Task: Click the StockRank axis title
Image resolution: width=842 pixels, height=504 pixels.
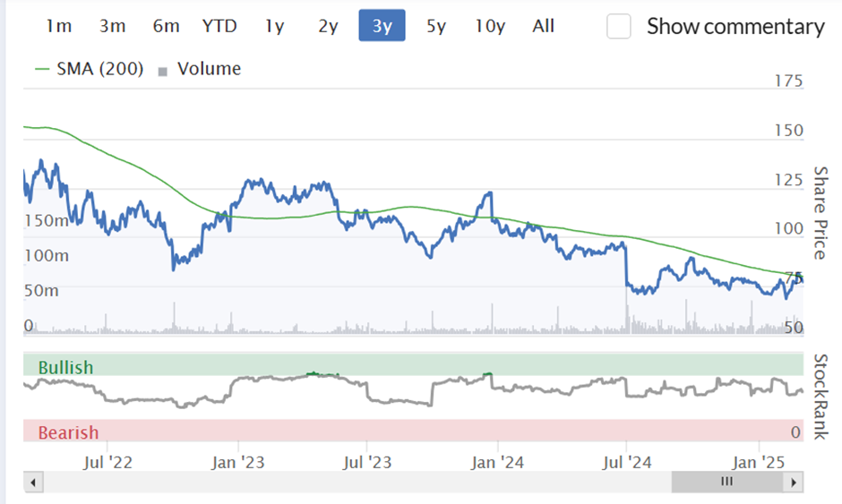Action: [820, 397]
